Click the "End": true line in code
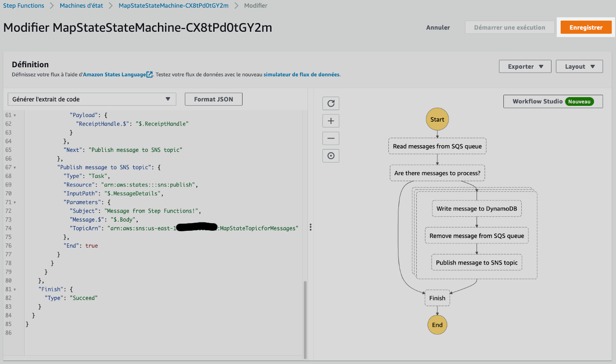 tap(80, 246)
